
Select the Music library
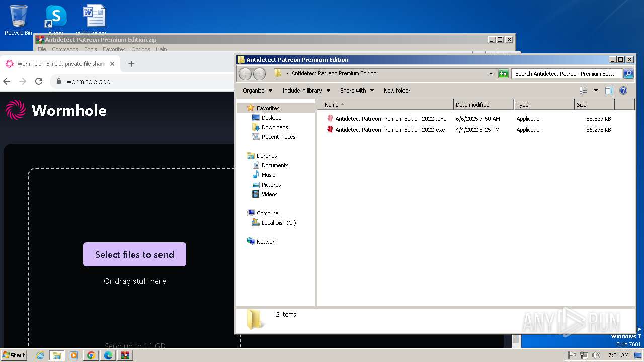point(268,175)
